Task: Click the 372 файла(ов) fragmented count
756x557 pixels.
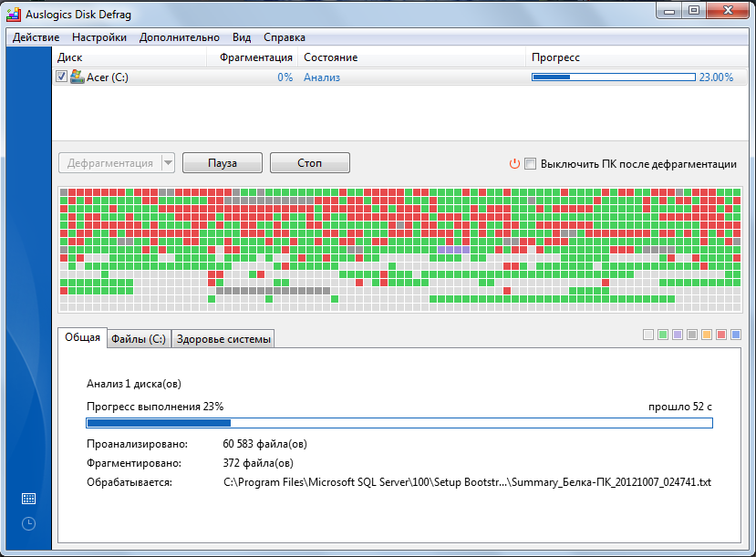Action: (258, 463)
